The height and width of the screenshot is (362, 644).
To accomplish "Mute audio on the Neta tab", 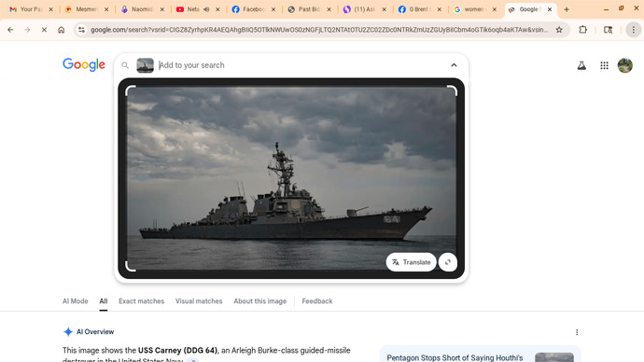I will pyautogui.click(x=206, y=9).
